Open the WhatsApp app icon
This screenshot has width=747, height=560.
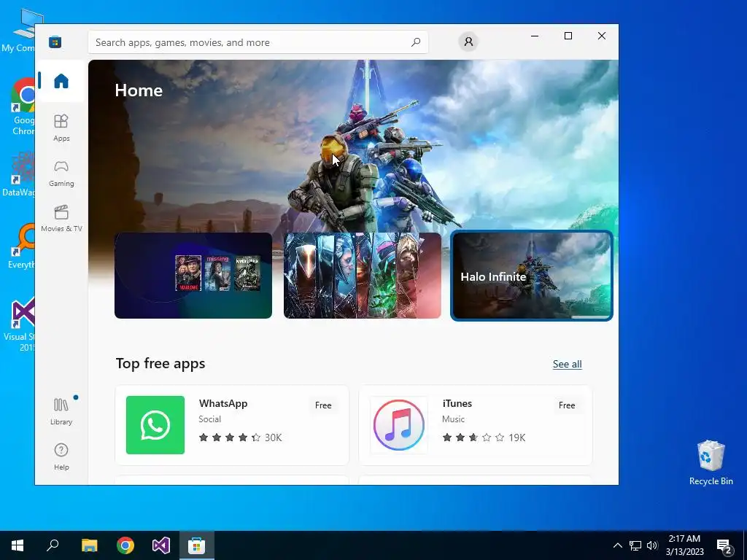click(155, 425)
